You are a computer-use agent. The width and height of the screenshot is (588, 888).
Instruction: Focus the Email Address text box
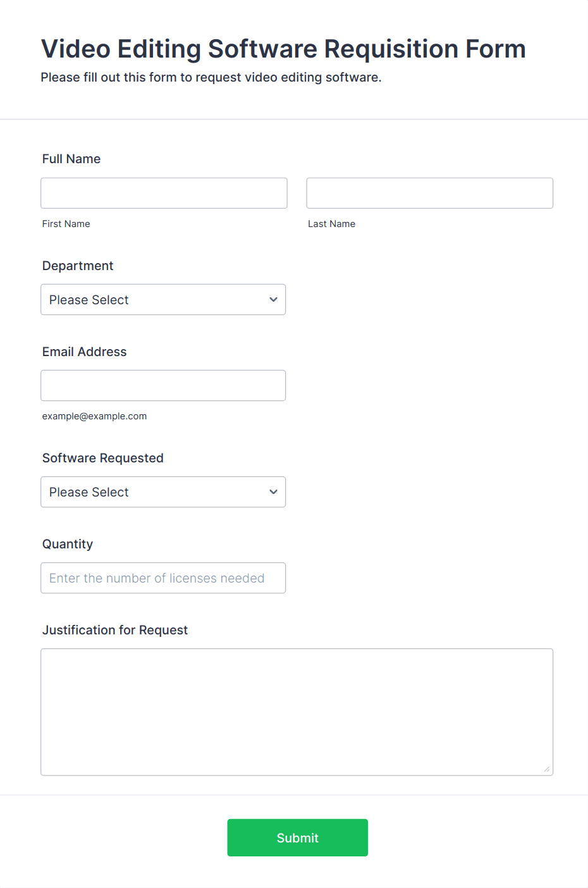pyautogui.click(x=163, y=386)
